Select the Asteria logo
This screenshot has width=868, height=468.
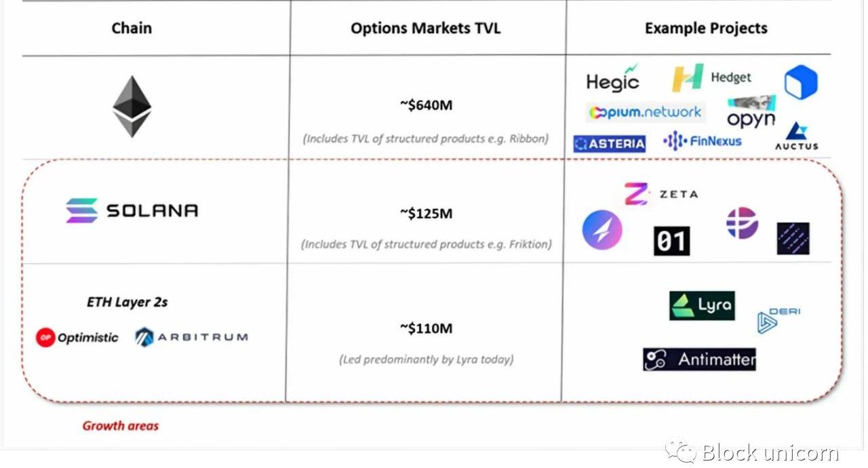click(610, 144)
